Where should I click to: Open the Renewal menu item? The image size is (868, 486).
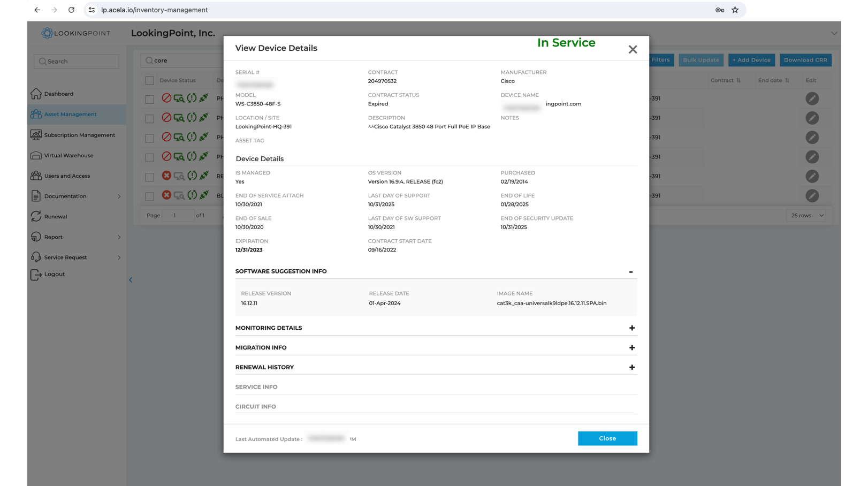(56, 217)
